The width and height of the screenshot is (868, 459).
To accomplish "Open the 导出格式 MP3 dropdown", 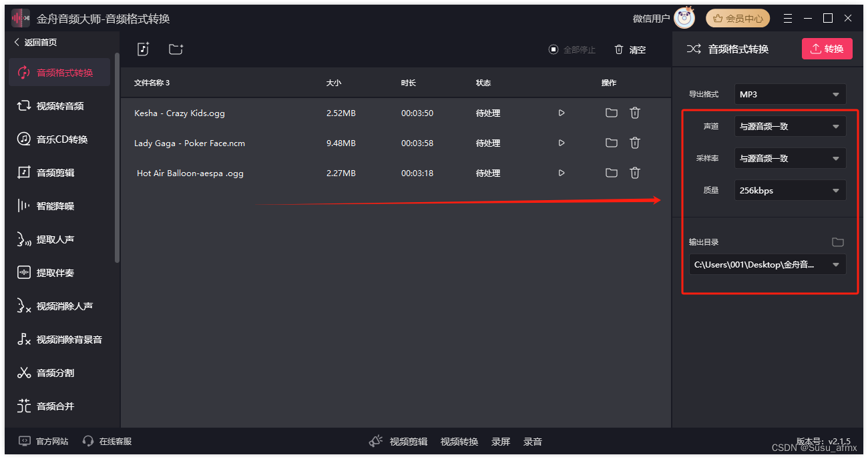I will tap(791, 94).
